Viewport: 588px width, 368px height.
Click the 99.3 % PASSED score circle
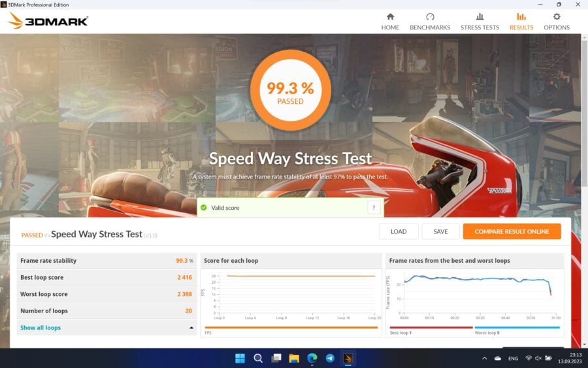(x=290, y=90)
